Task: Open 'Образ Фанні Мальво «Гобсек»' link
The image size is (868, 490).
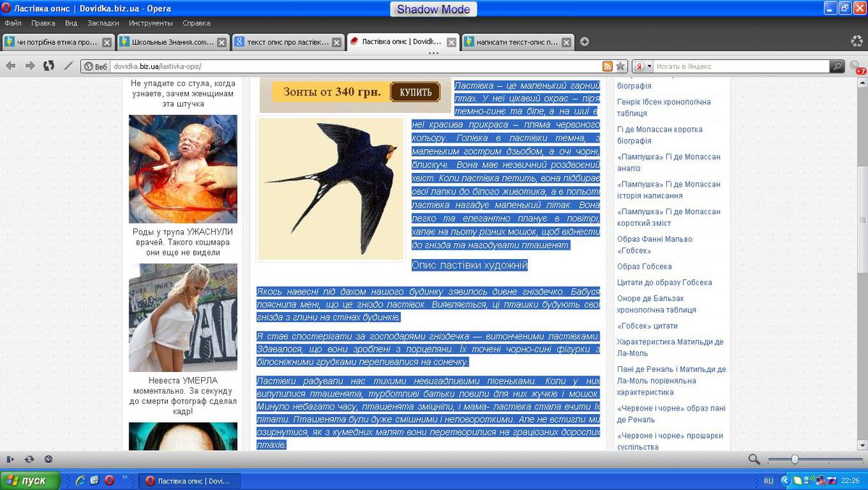Action: coord(654,245)
